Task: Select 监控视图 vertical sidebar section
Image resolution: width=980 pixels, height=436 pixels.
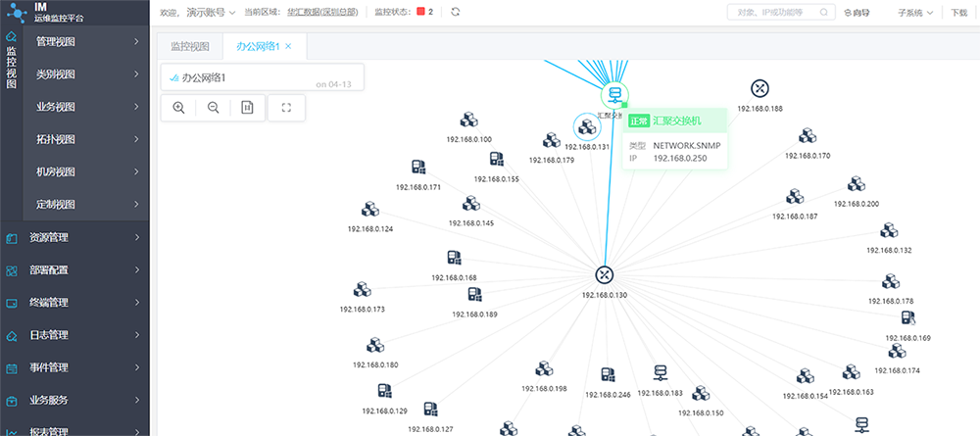Action: click(11, 61)
